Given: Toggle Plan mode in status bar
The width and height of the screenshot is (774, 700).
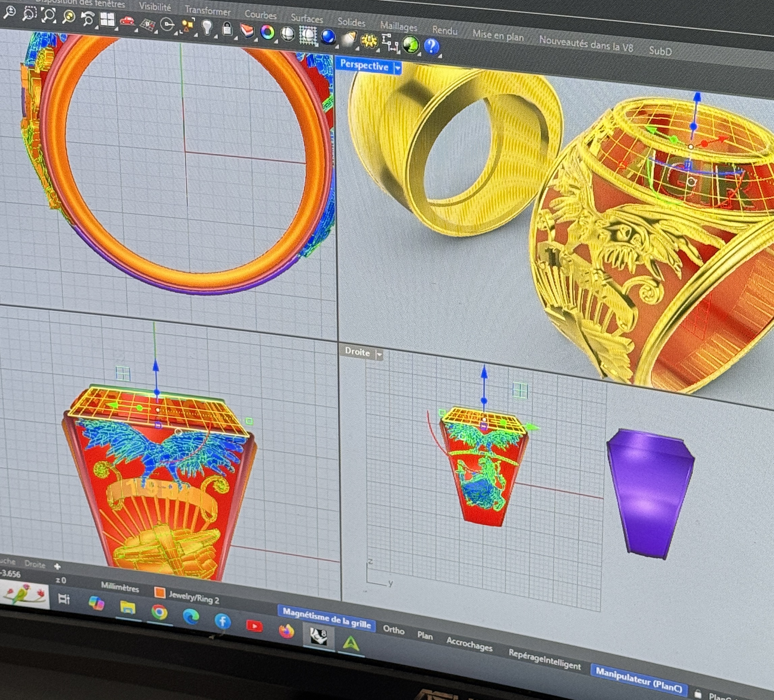Looking at the screenshot, I should pyautogui.click(x=425, y=635).
